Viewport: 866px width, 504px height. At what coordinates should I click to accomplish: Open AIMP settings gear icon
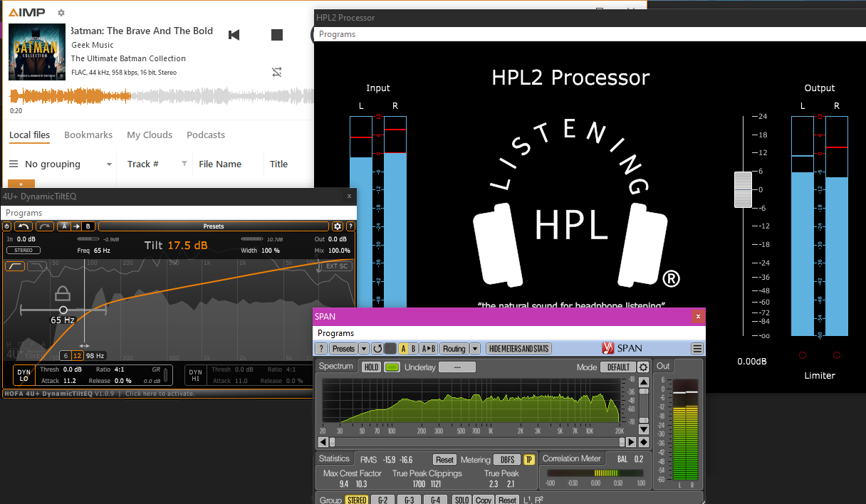pyautogui.click(x=61, y=13)
